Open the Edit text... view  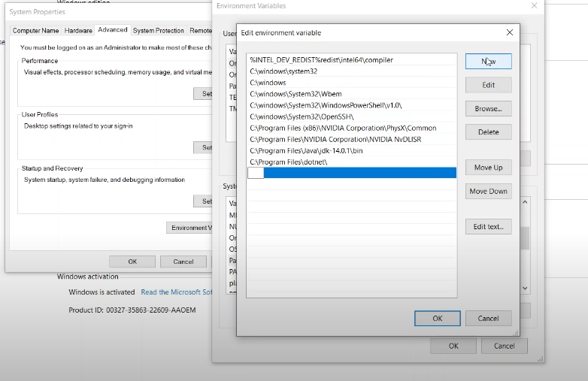pyautogui.click(x=488, y=226)
